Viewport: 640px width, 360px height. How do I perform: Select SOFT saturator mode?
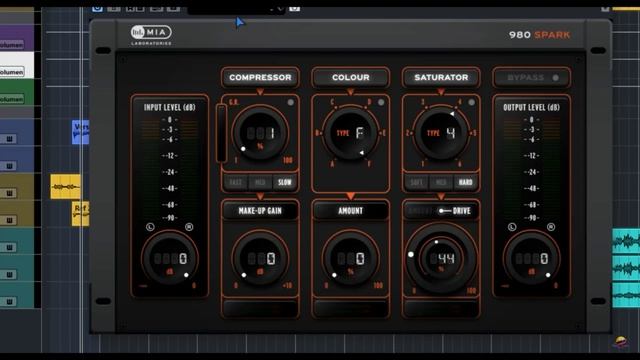[x=416, y=182]
